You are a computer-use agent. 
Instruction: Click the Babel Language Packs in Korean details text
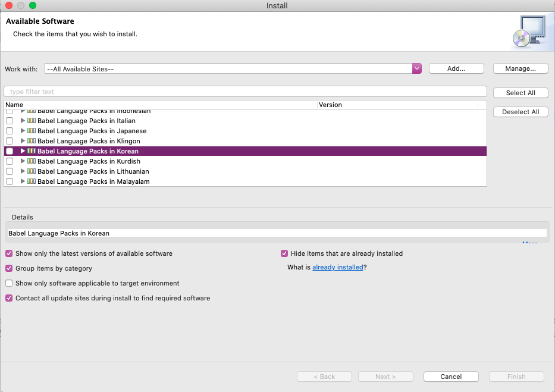coord(59,233)
